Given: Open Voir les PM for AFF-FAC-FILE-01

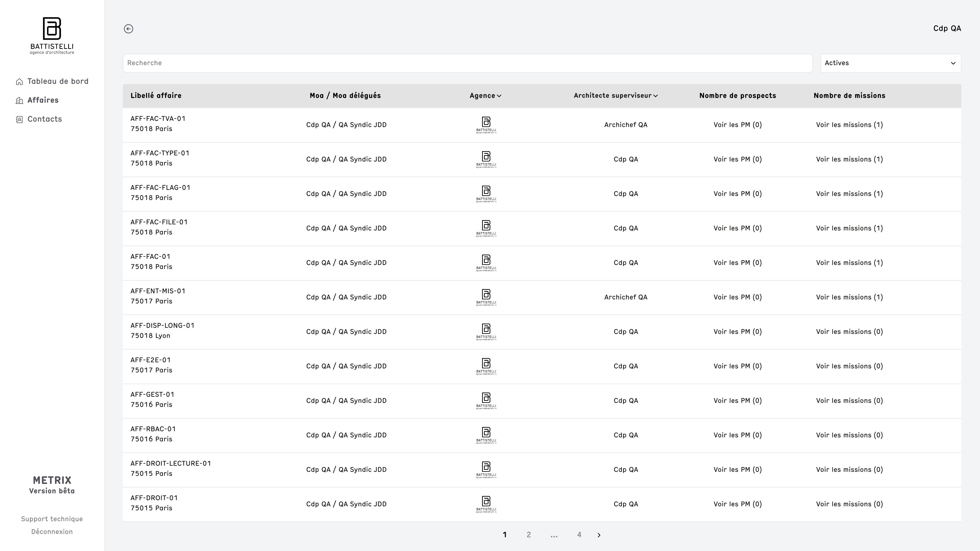Looking at the screenshot, I should [738, 229].
